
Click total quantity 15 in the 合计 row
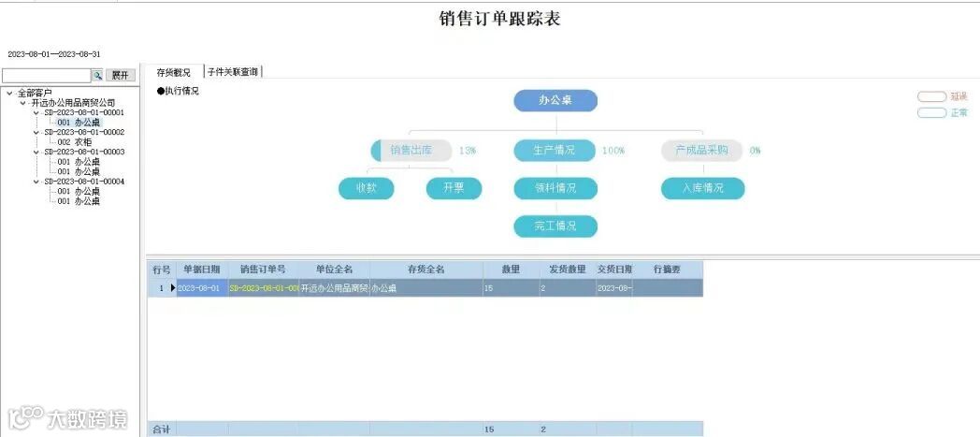pos(489,430)
